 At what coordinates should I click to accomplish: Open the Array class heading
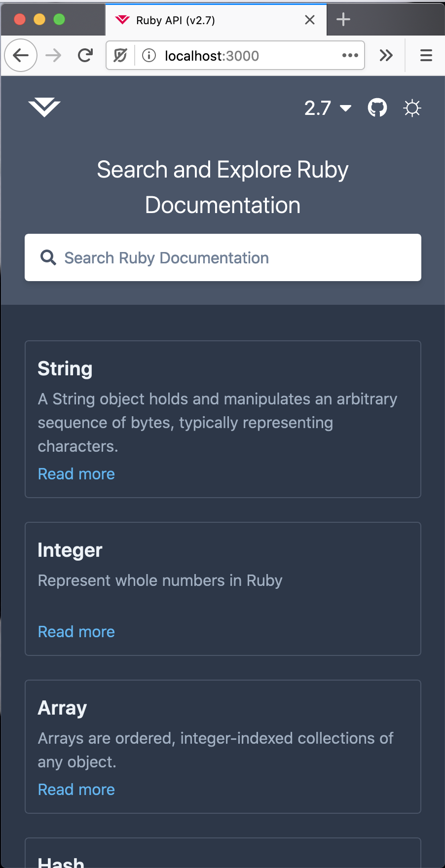click(63, 708)
